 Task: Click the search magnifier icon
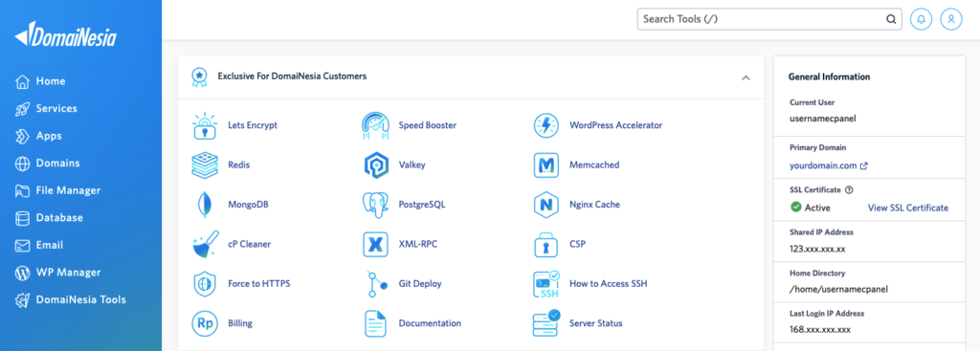pyautogui.click(x=891, y=19)
